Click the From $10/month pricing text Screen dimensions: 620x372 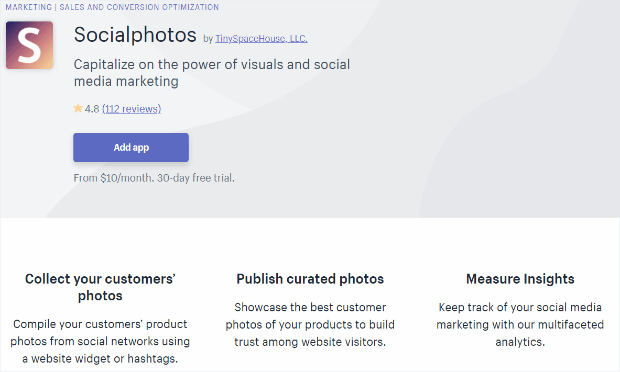113,178
